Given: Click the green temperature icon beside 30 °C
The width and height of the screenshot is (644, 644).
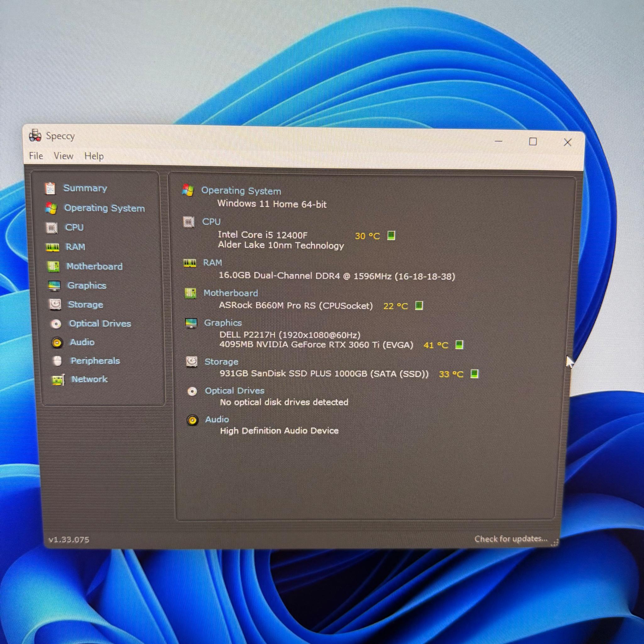Looking at the screenshot, I should pos(391,236).
